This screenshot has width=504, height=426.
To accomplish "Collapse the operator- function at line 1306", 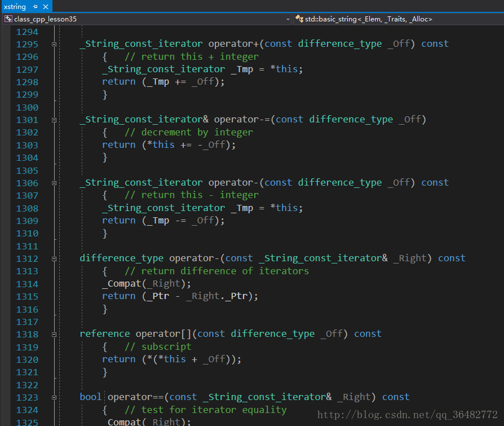I will (54, 183).
